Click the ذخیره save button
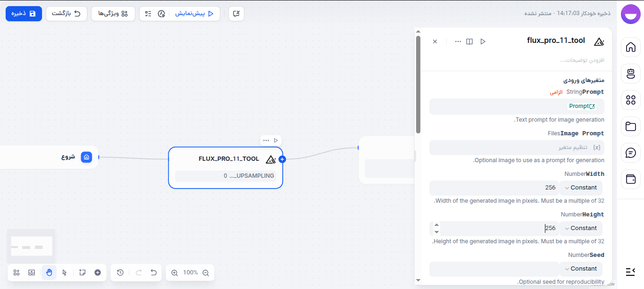This screenshot has width=644, height=289. tap(24, 14)
